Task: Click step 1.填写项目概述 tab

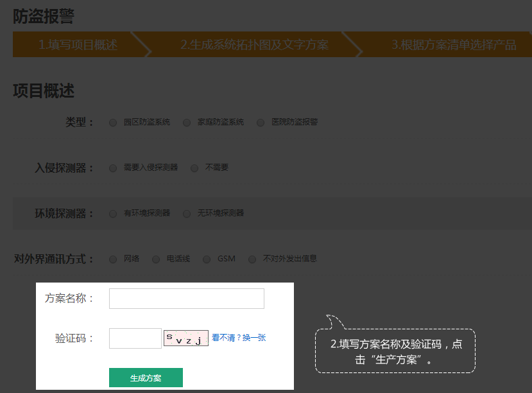Action: point(78,45)
